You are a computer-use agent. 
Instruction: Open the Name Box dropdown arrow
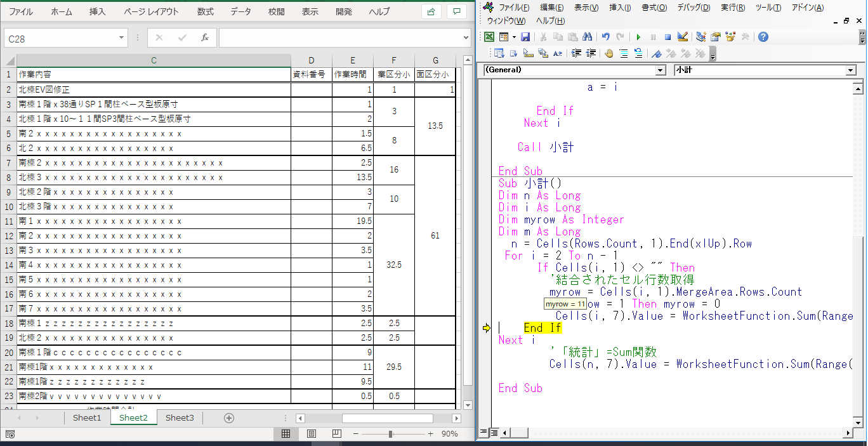(x=122, y=38)
